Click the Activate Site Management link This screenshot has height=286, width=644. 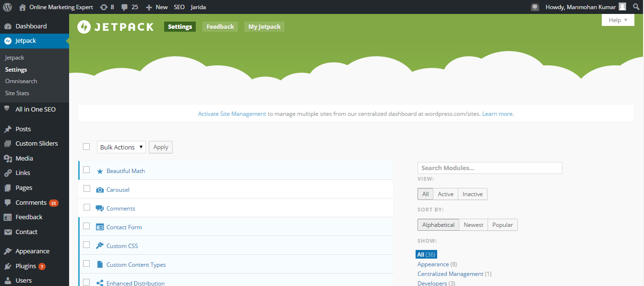pos(232,114)
